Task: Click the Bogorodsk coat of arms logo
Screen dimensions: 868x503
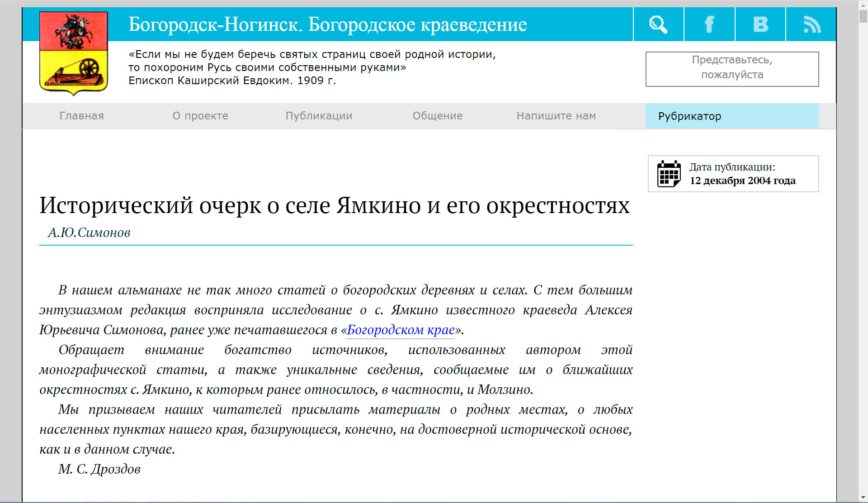Action: coord(74,53)
